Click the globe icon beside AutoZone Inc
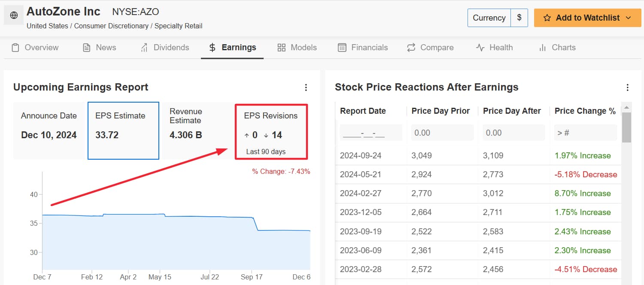Viewport: 644px width, 285px height. 14,15
